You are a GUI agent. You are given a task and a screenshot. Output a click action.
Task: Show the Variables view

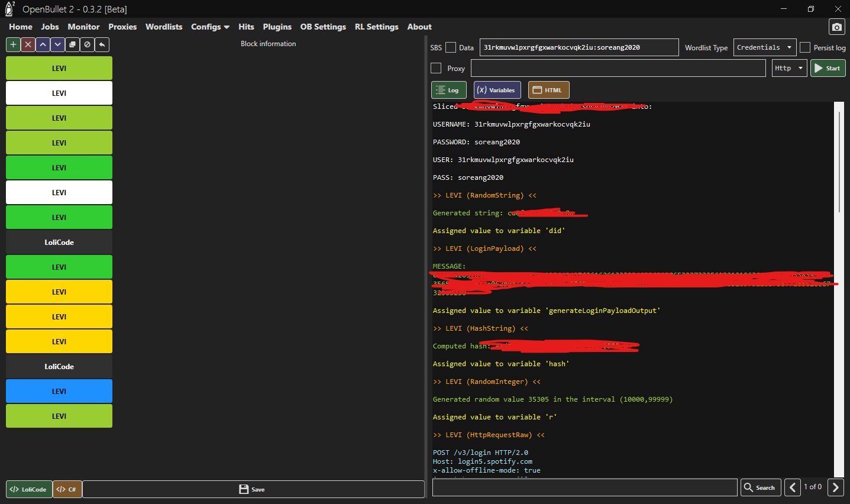pyautogui.click(x=497, y=90)
